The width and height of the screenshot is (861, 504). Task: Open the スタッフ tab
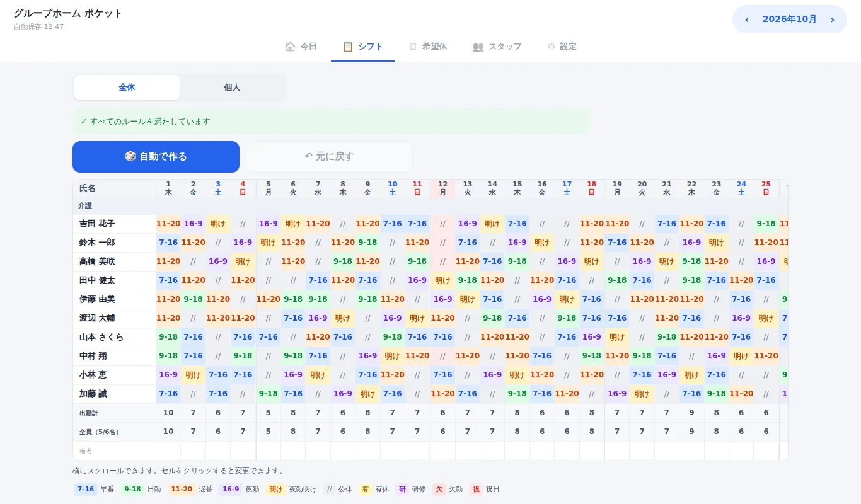click(x=497, y=47)
